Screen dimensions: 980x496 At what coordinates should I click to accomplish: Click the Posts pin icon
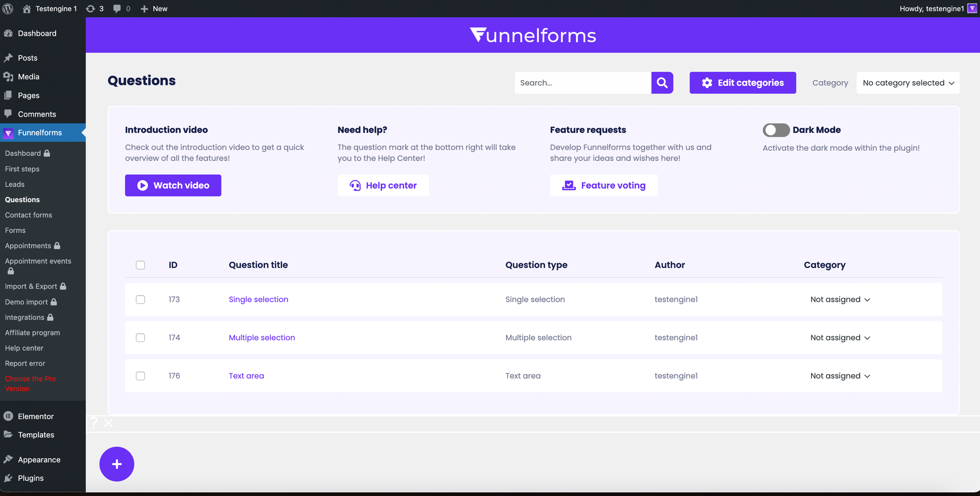click(9, 58)
